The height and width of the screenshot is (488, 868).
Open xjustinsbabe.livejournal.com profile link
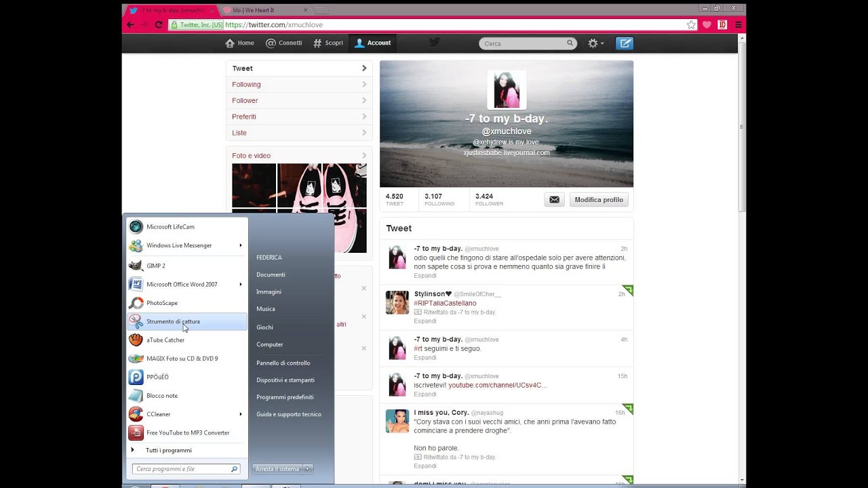[x=507, y=153]
